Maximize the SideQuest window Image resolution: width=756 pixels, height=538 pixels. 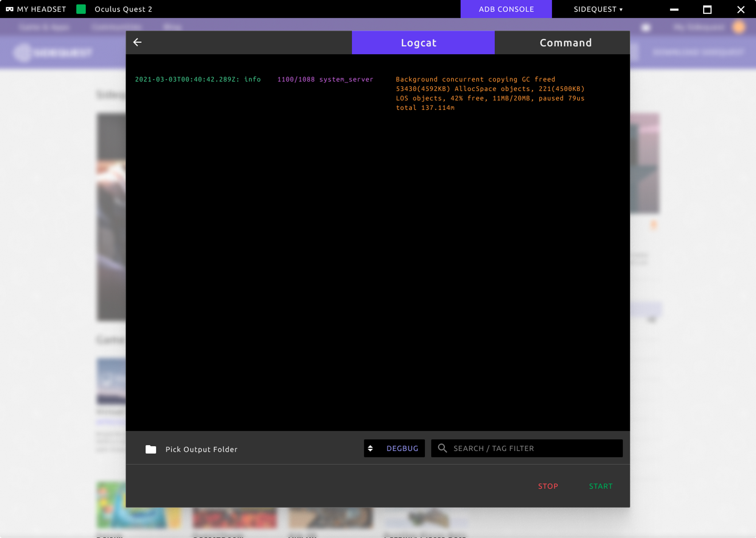pos(707,9)
